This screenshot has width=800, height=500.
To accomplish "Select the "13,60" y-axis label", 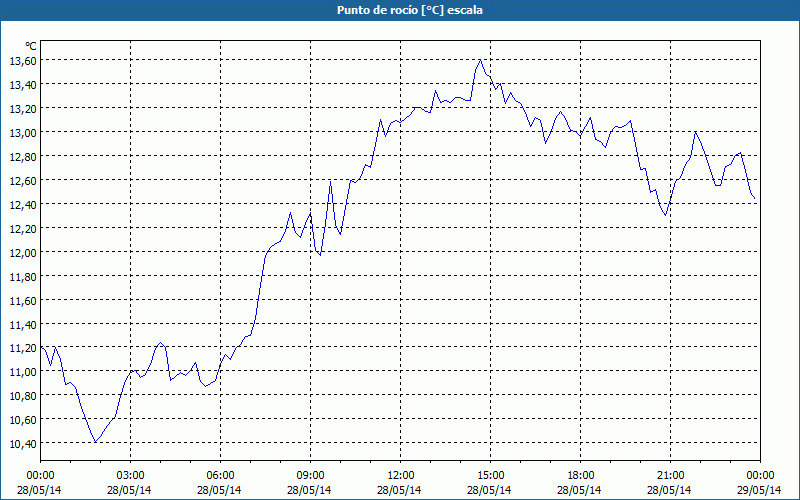I will tap(23, 60).
